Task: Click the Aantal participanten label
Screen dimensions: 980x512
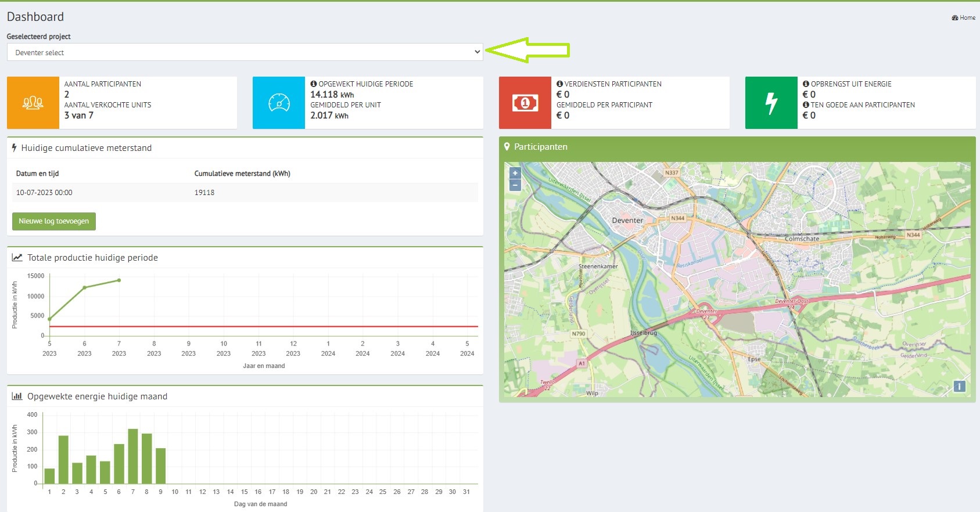Action: (x=103, y=84)
